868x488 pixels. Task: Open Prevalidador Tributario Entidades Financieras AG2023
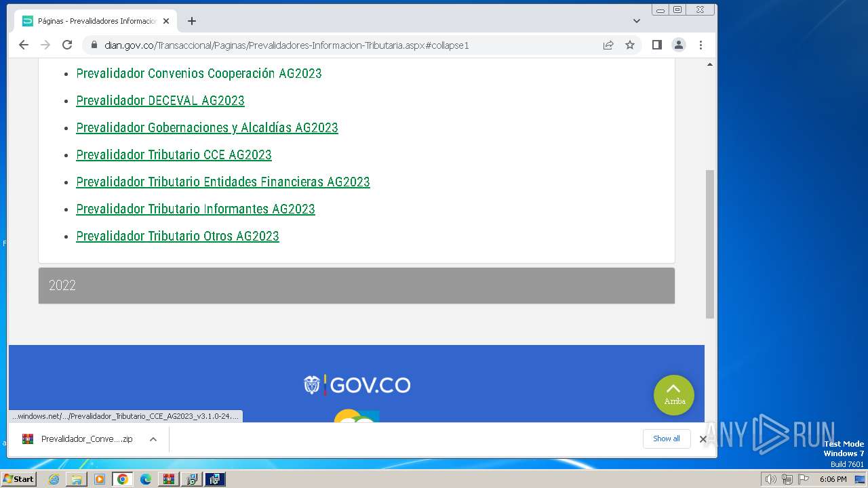(223, 182)
